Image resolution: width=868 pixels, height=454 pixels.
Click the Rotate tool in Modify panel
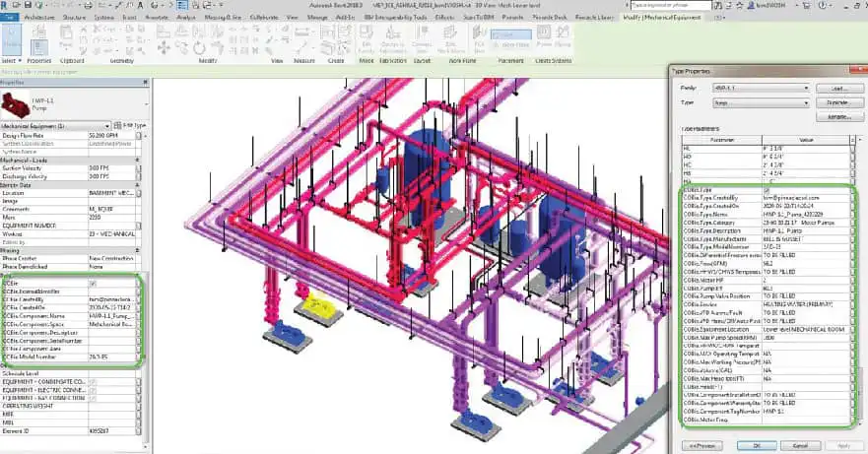(x=199, y=48)
